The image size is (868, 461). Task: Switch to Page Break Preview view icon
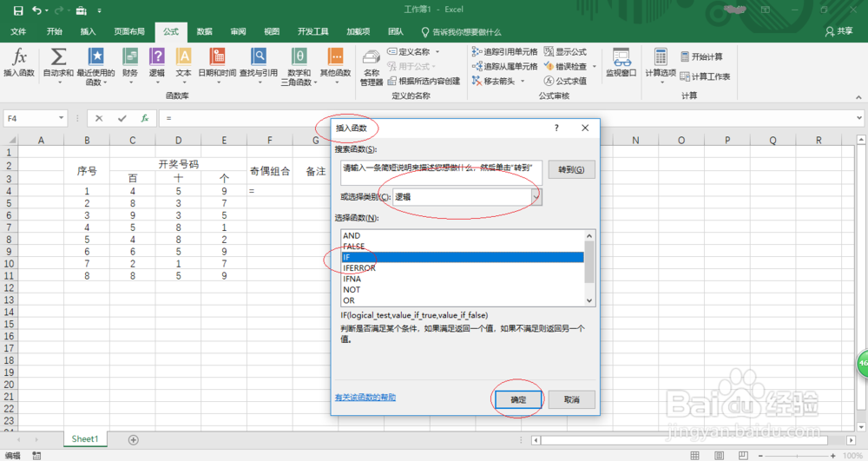click(x=743, y=456)
